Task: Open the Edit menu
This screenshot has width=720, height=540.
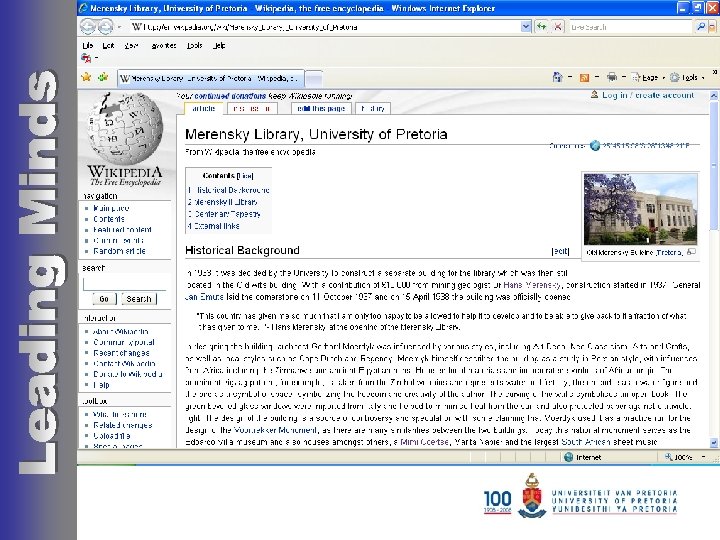Action: [108, 45]
